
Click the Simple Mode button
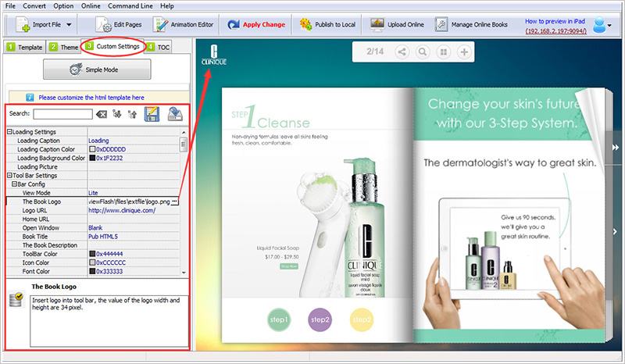tap(97, 70)
